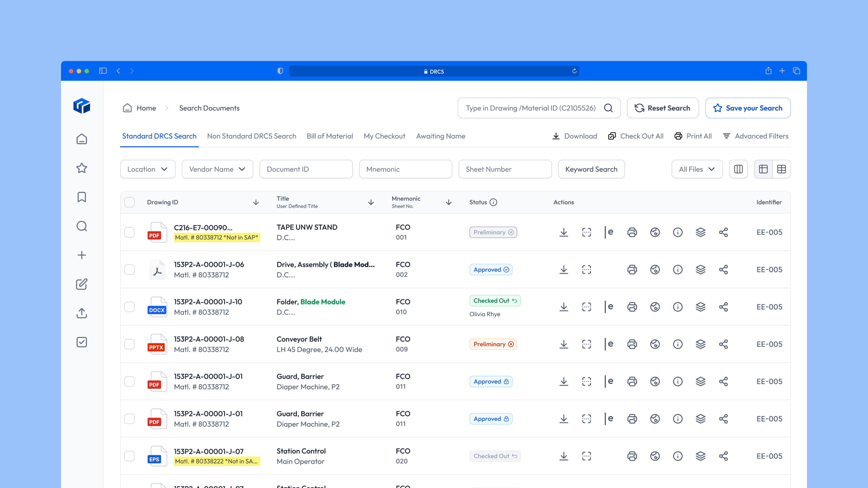Select checkbox for 153P2-A-00001-J-08 row

129,344
